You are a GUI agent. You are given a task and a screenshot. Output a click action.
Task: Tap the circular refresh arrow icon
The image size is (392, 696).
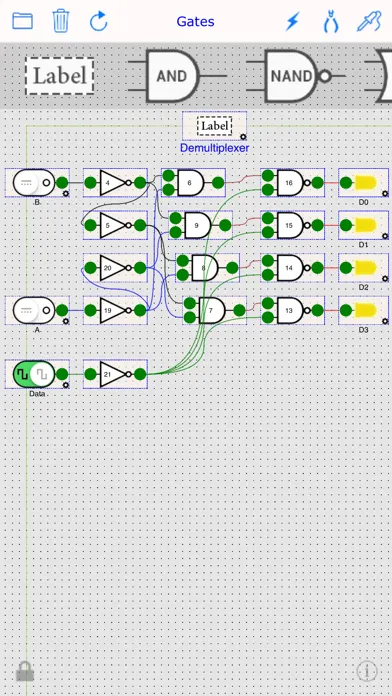tap(99, 21)
